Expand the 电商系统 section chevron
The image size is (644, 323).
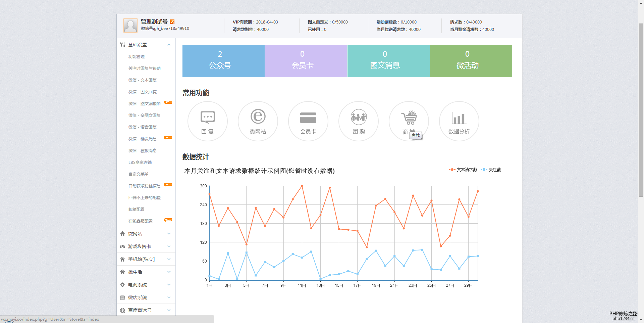click(x=169, y=285)
